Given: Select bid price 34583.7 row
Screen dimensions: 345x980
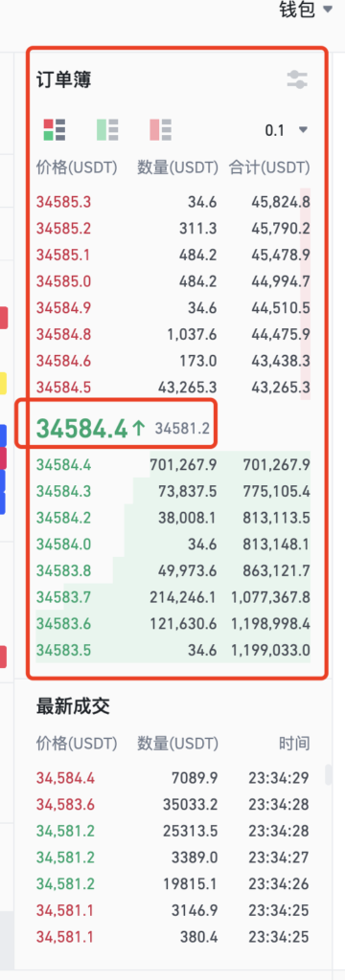Looking at the screenshot, I should coord(172,597).
